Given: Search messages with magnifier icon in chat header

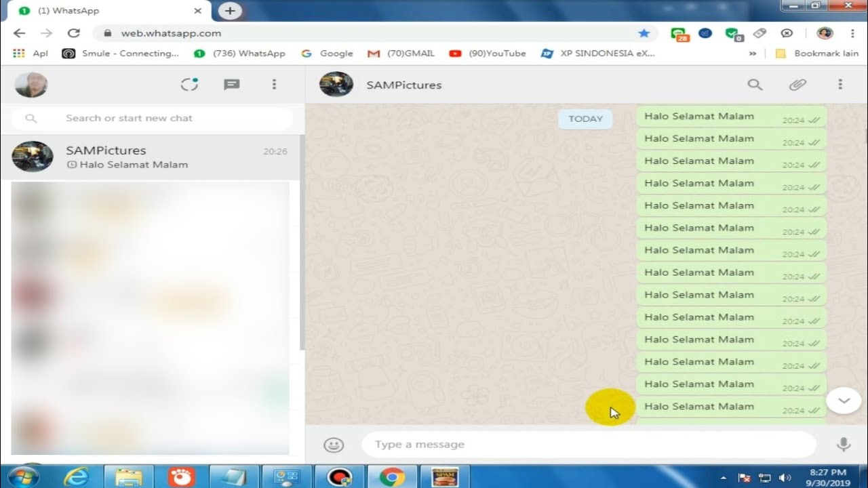Looking at the screenshot, I should 755,85.
